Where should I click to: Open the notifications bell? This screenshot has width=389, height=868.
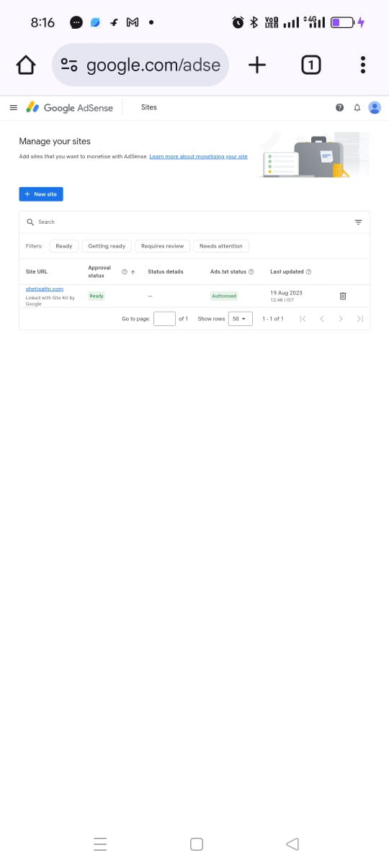tap(357, 107)
